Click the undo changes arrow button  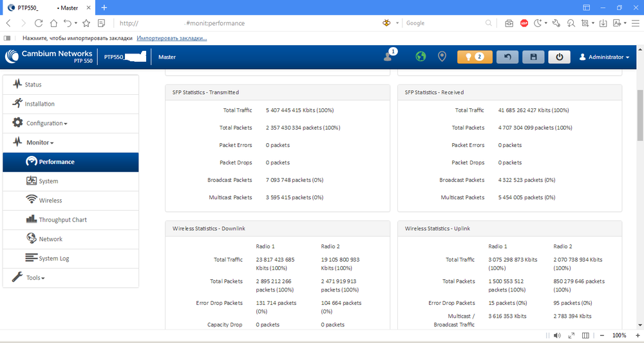click(507, 57)
